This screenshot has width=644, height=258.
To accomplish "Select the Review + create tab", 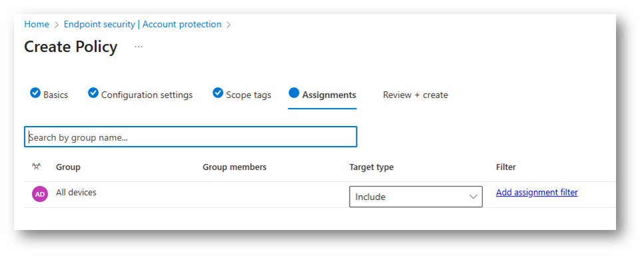I will (415, 95).
